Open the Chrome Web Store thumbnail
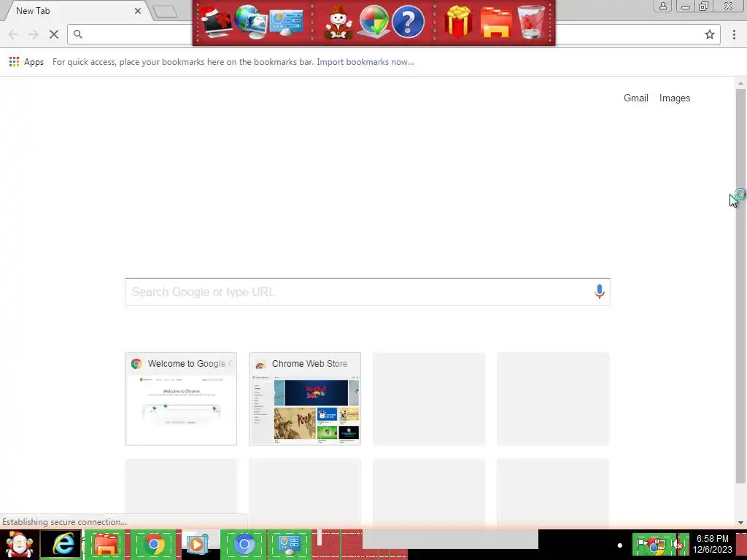Screen dimensions: 747x560 tap(305, 399)
